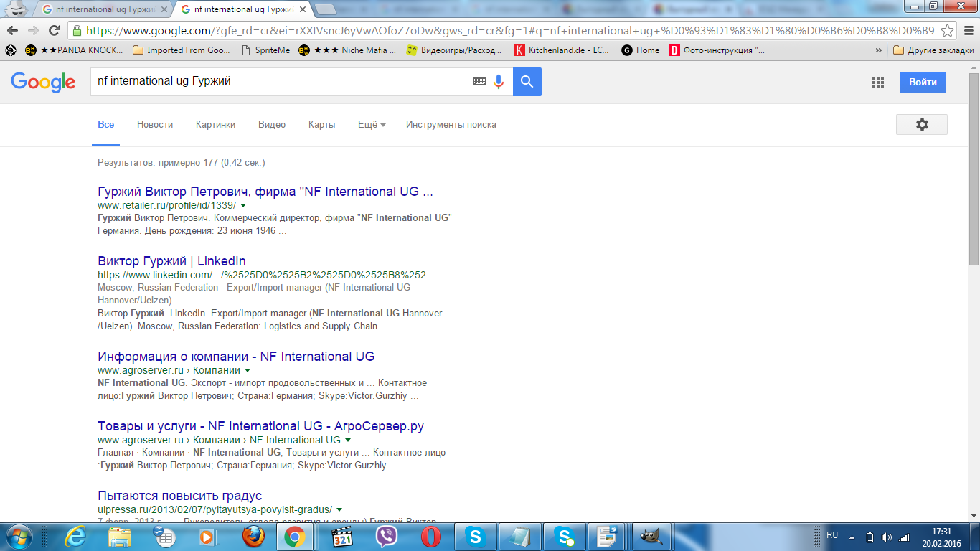
Task: Start voice search with the microphone icon
Action: [x=499, y=82]
